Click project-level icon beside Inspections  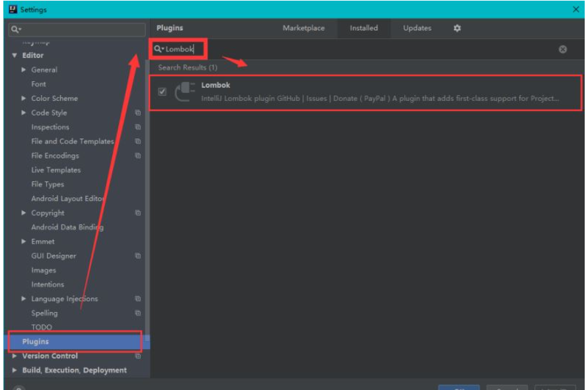coord(137,127)
